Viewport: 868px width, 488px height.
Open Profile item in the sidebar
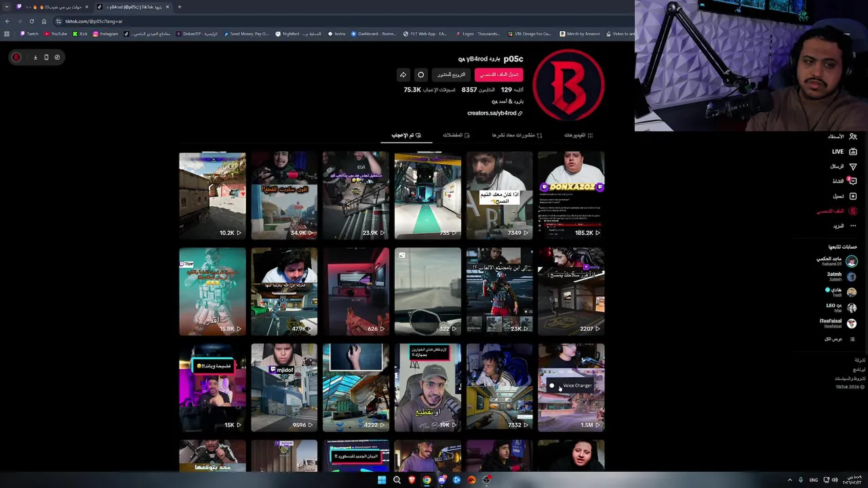[837, 211]
